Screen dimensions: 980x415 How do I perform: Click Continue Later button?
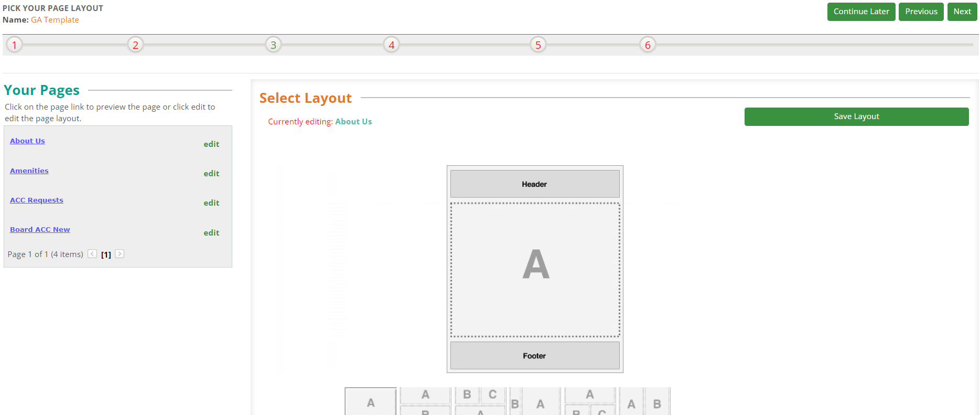click(x=861, y=12)
